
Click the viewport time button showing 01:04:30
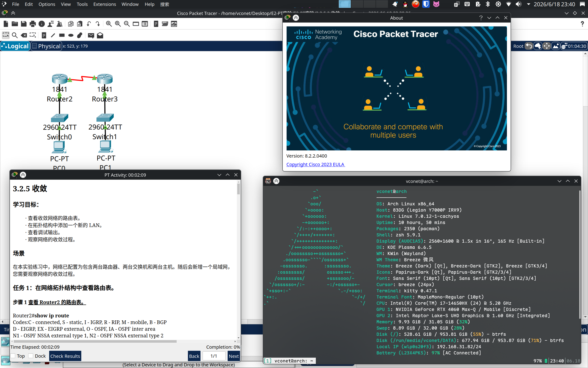574,46
